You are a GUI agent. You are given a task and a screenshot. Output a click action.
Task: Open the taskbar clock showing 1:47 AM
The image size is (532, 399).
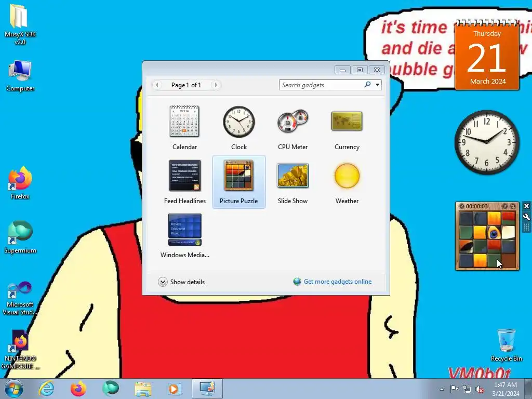(506, 389)
